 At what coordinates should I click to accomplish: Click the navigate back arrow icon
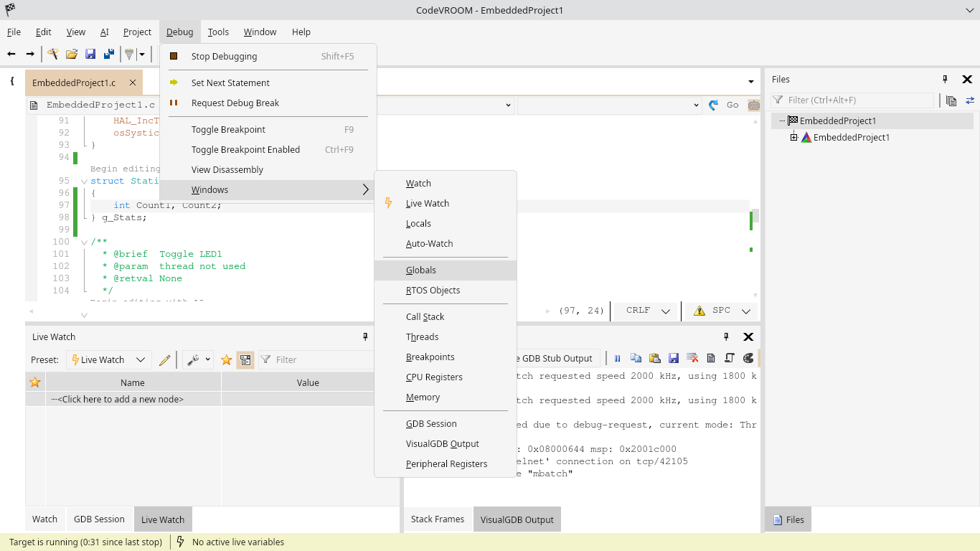point(11,54)
